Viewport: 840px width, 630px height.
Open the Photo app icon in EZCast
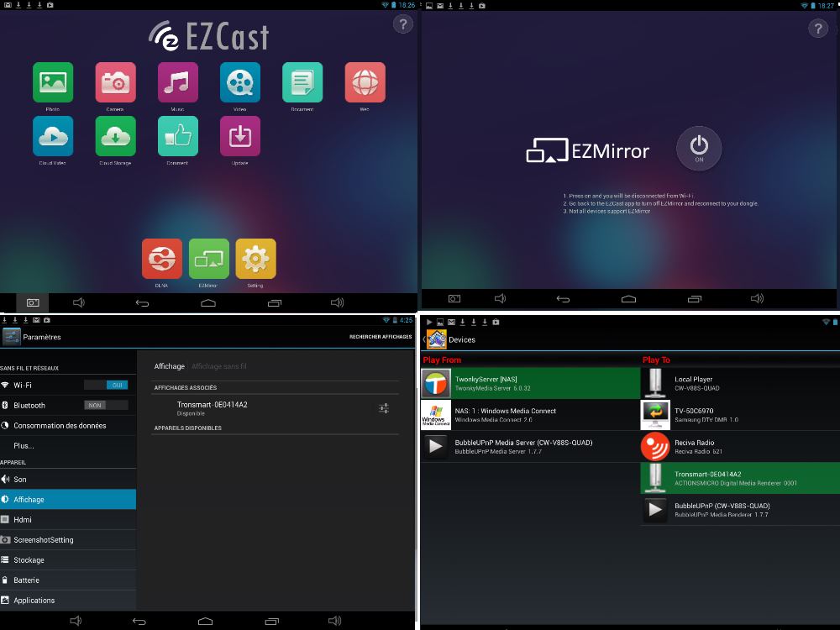(53, 82)
